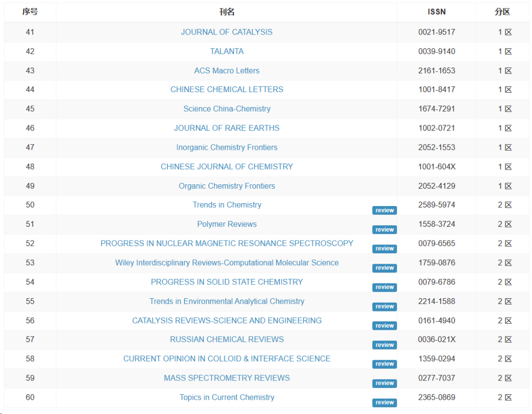Screen dimensions: 532x414
Task: Click the 分区 column header
Action: [502, 12]
